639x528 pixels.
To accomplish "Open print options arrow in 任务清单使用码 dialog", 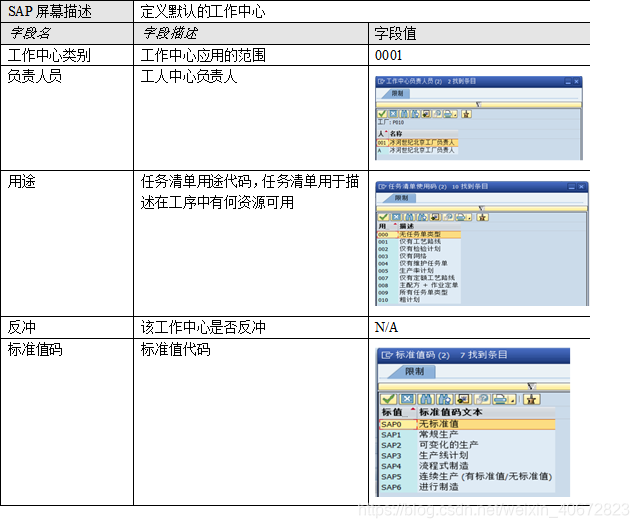I will [469, 218].
